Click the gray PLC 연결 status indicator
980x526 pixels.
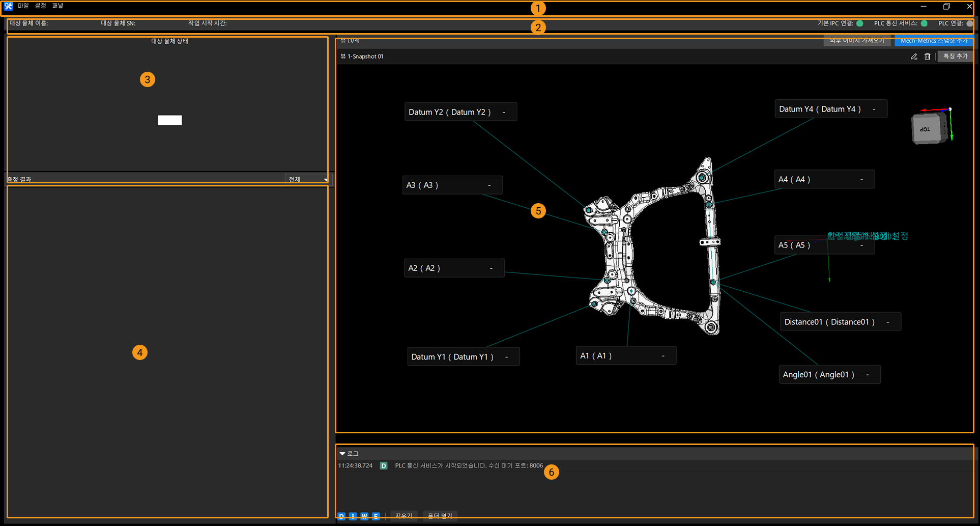(969, 23)
